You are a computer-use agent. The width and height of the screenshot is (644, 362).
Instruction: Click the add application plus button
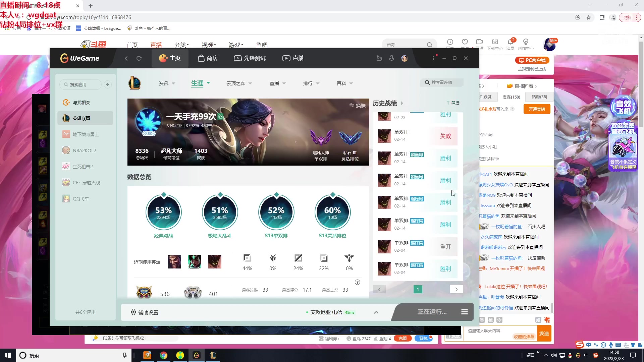coord(108,84)
